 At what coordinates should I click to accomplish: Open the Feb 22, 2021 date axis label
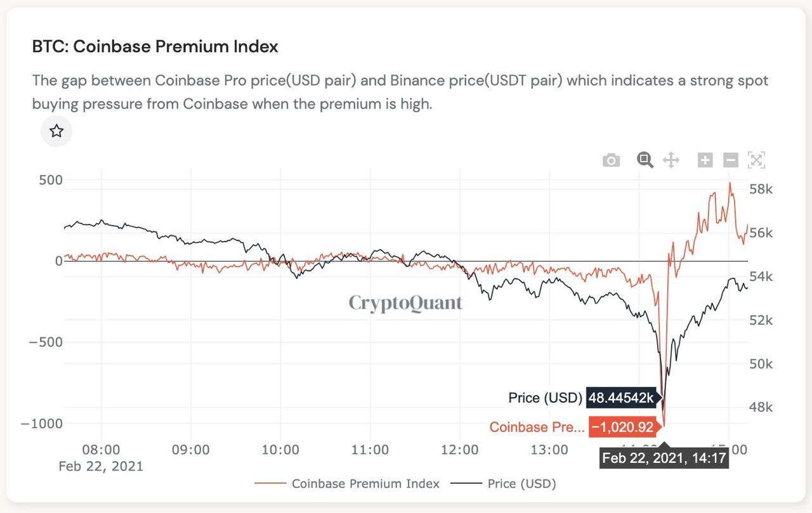click(x=101, y=465)
